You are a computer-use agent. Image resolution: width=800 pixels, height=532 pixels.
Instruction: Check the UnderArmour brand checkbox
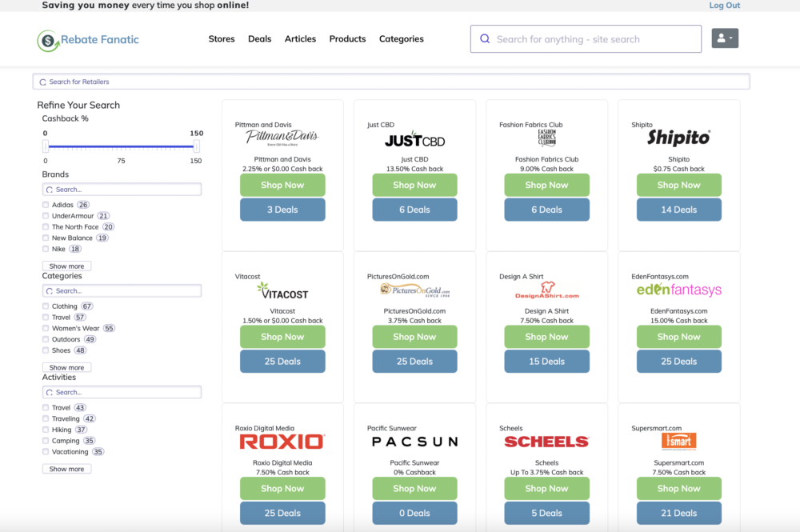click(46, 216)
